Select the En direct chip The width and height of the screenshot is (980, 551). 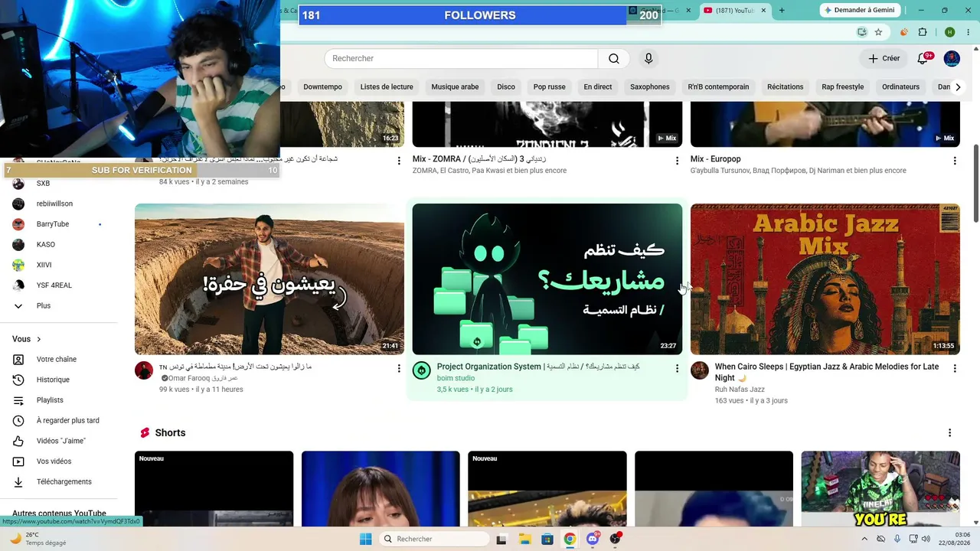[x=598, y=87]
